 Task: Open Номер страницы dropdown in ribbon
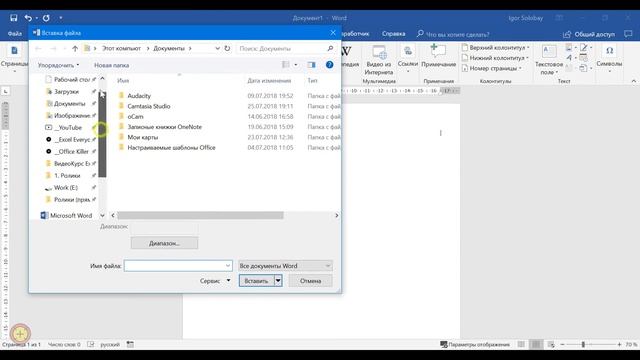click(x=492, y=68)
